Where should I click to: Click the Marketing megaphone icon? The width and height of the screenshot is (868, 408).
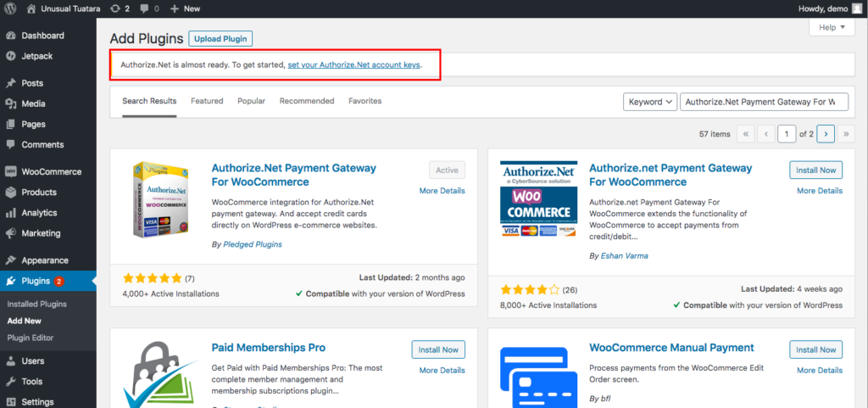10,233
